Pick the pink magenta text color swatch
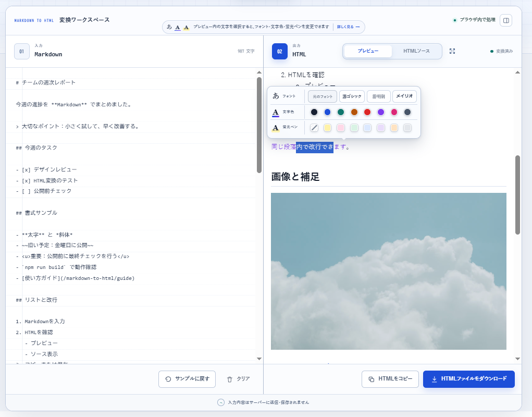The image size is (532, 417). [394, 112]
